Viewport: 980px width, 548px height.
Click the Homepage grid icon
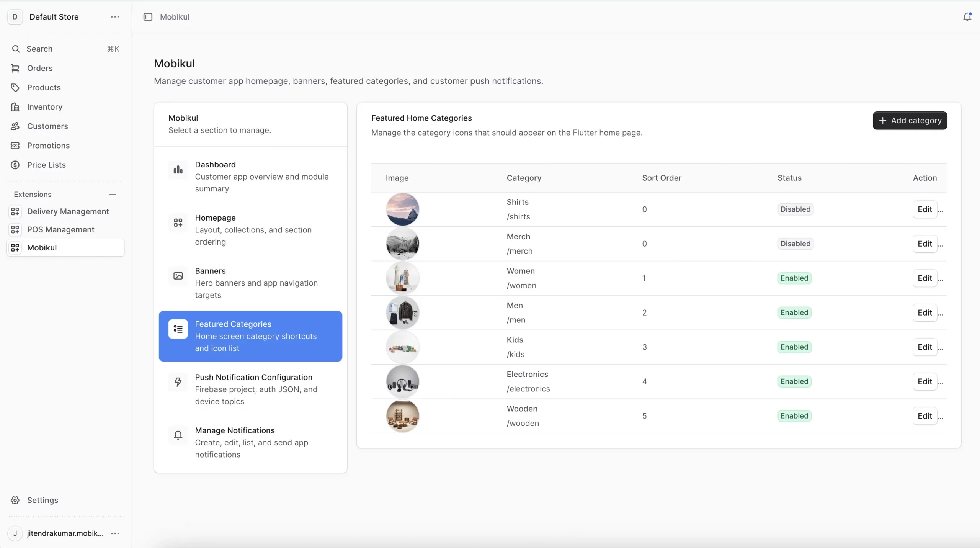click(x=178, y=223)
